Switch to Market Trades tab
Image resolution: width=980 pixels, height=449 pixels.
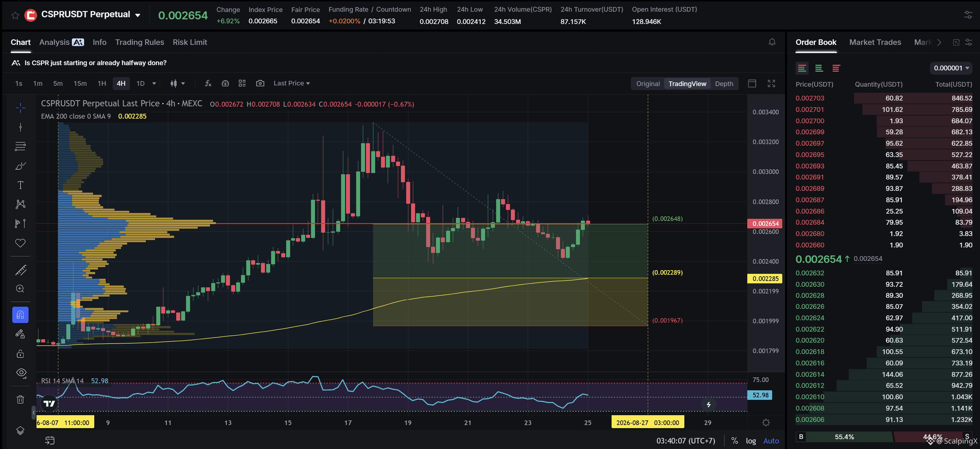(x=875, y=42)
